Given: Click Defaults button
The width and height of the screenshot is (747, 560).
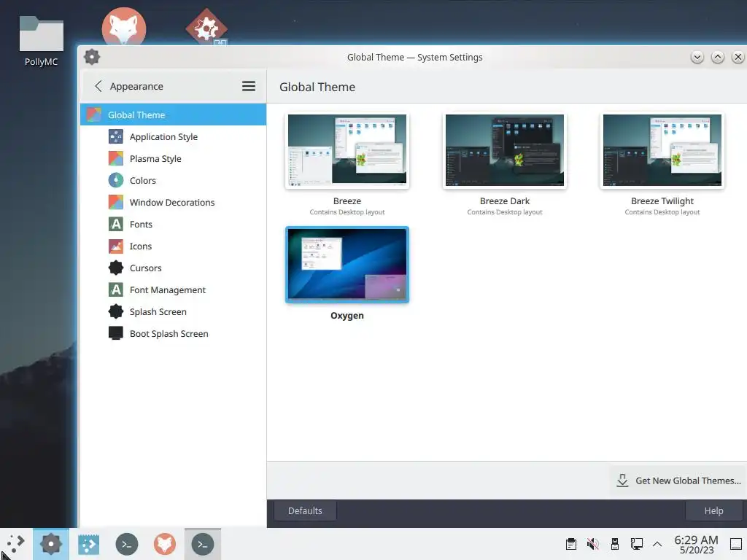Looking at the screenshot, I should [305, 511].
